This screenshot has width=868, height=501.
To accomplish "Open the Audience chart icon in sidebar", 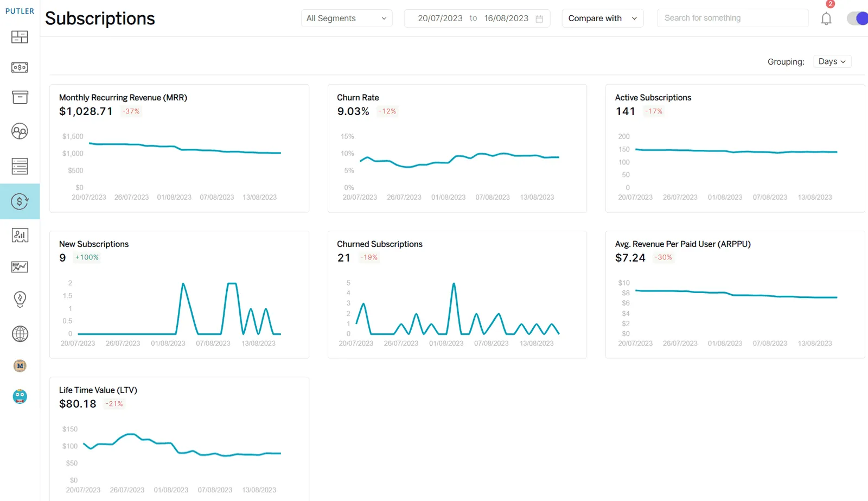I will click(20, 235).
